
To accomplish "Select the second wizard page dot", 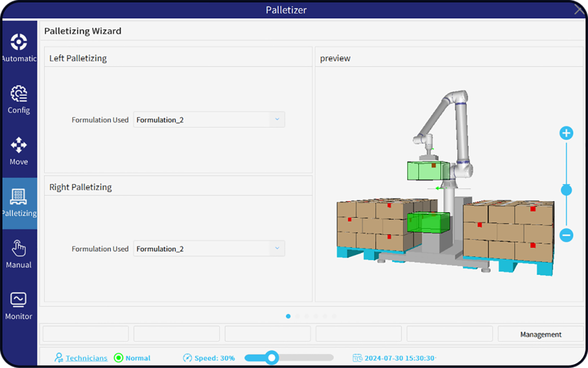I will pyautogui.click(x=297, y=316).
